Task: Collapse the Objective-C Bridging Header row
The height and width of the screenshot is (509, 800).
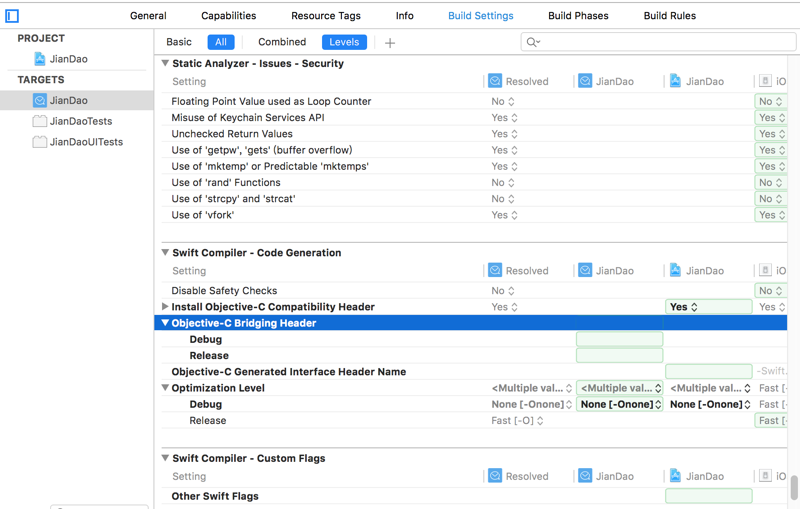Action: pyautogui.click(x=165, y=323)
